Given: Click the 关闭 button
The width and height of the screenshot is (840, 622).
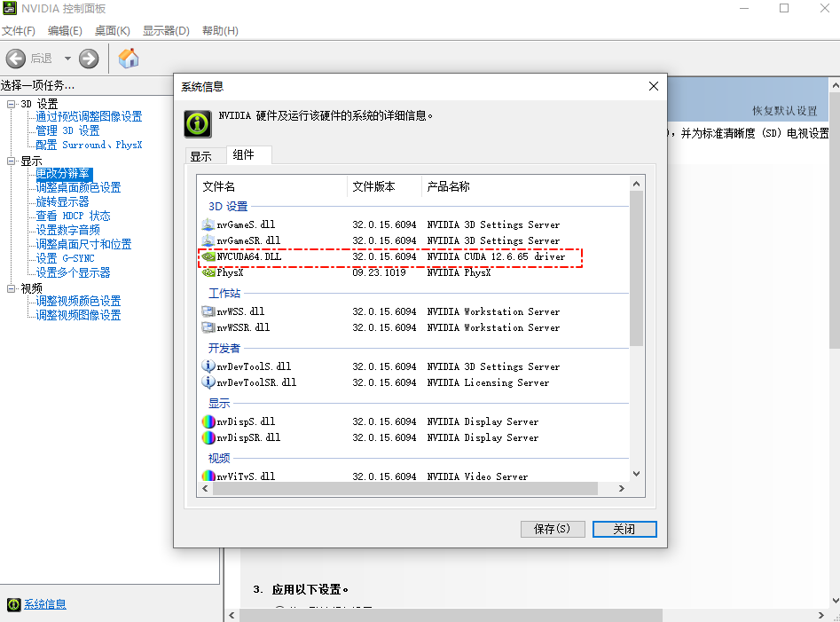Looking at the screenshot, I should [x=624, y=530].
